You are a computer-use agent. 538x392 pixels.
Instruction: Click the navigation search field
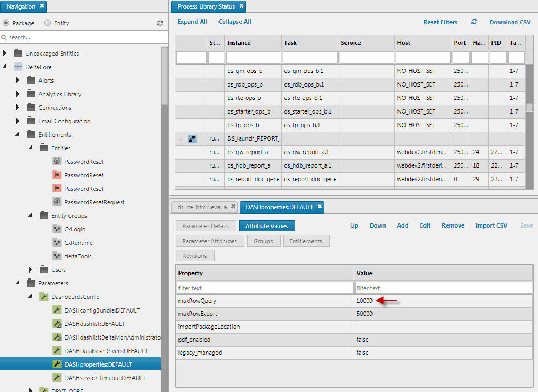[84, 37]
